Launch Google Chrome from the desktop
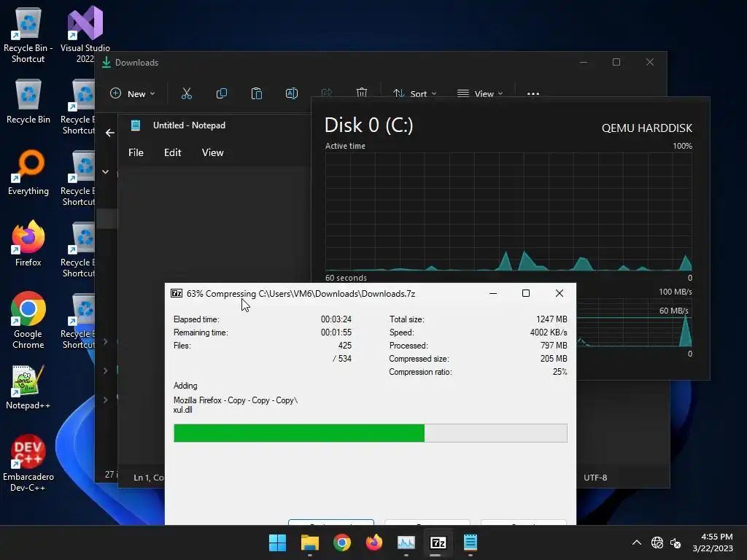Viewport: 747px width, 560px height. click(x=28, y=320)
